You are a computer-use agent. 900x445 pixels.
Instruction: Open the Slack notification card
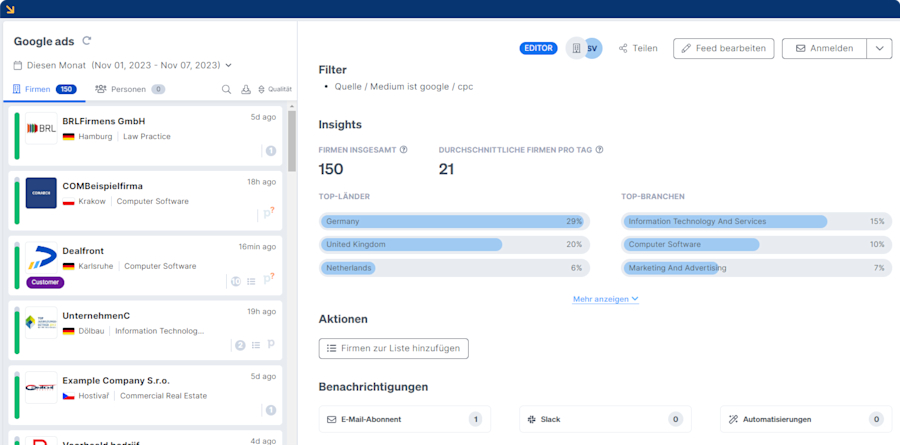pyautogui.click(x=606, y=419)
